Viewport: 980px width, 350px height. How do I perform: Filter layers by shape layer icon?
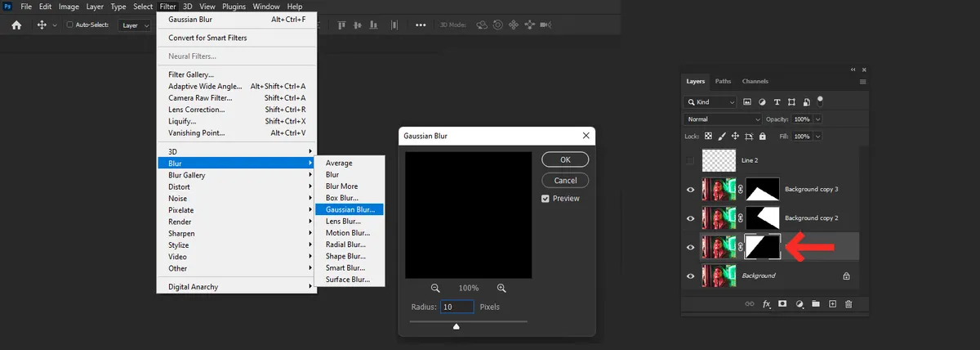(x=791, y=102)
